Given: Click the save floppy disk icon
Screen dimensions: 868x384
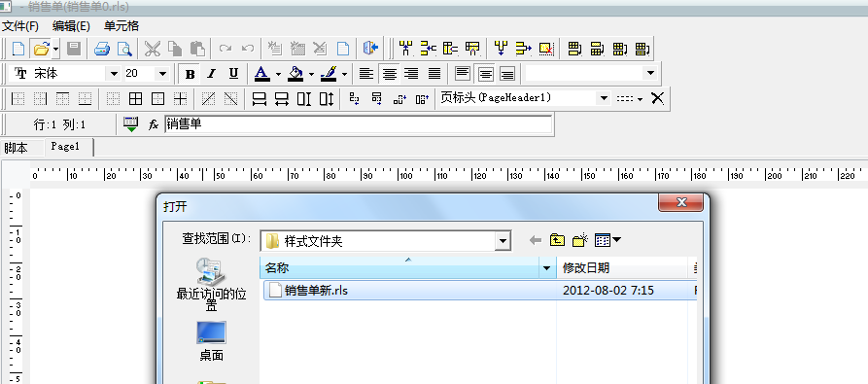Looking at the screenshot, I should pyautogui.click(x=74, y=49).
